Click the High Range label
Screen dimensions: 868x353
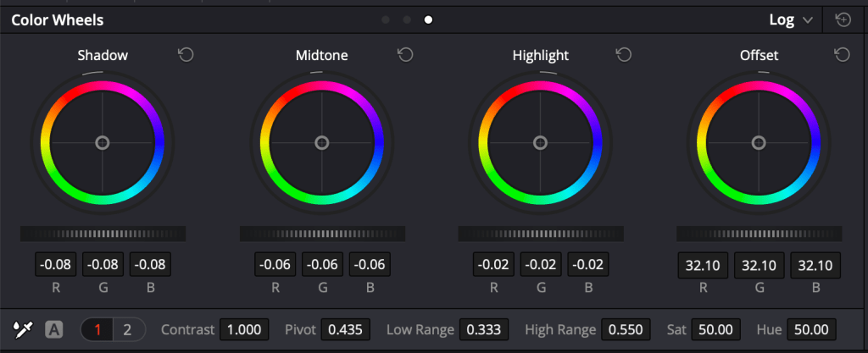pyautogui.click(x=560, y=330)
